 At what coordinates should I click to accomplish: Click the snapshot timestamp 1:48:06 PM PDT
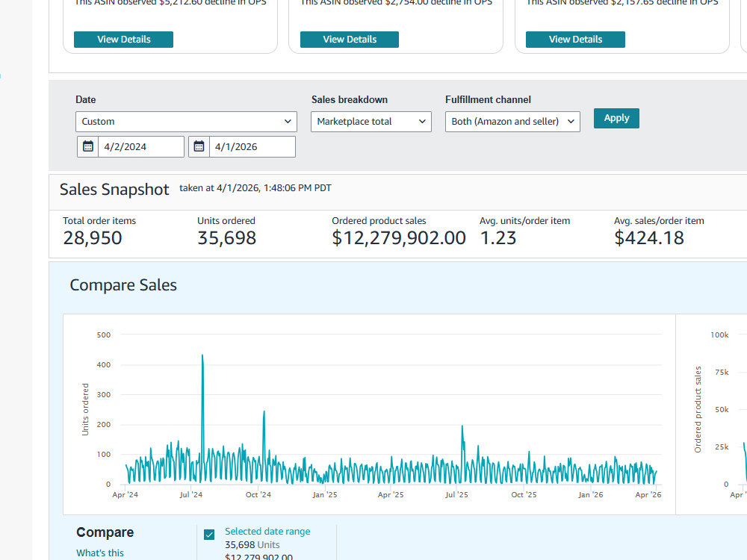click(x=297, y=188)
